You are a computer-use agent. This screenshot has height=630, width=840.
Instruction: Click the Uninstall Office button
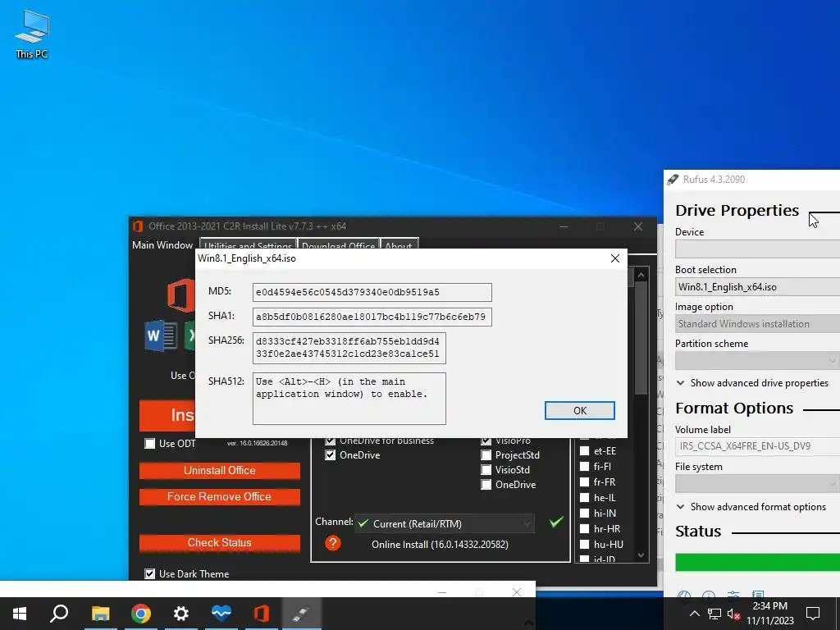220,470
